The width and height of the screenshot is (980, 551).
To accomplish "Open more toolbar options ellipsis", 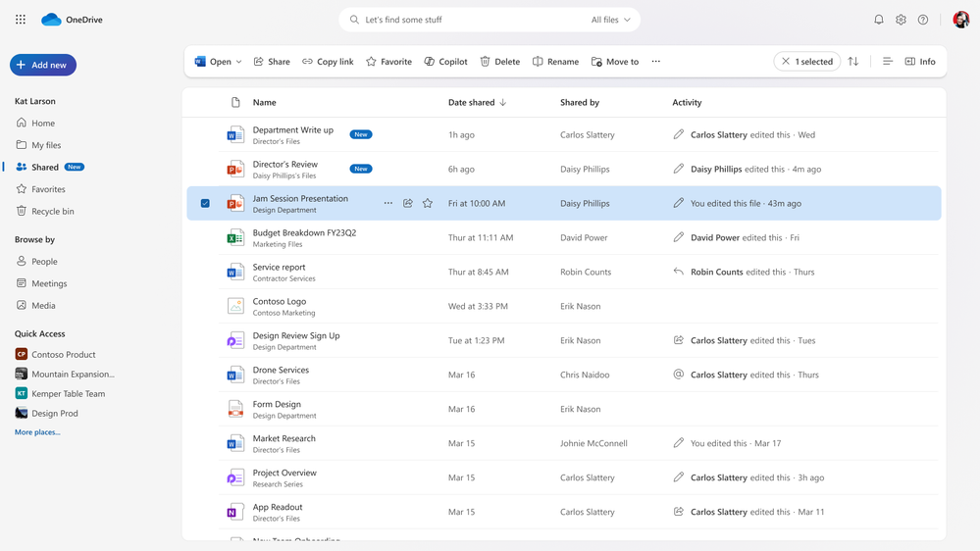I will [x=656, y=62].
